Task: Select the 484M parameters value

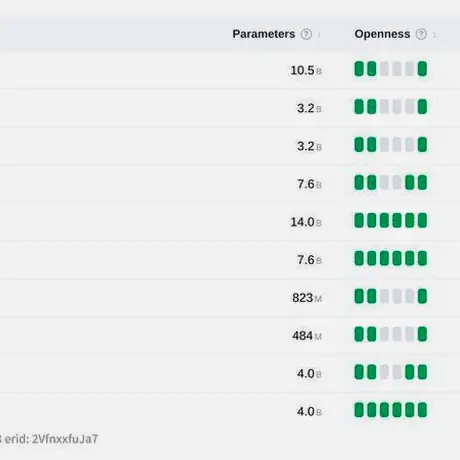Action: pos(307,336)
